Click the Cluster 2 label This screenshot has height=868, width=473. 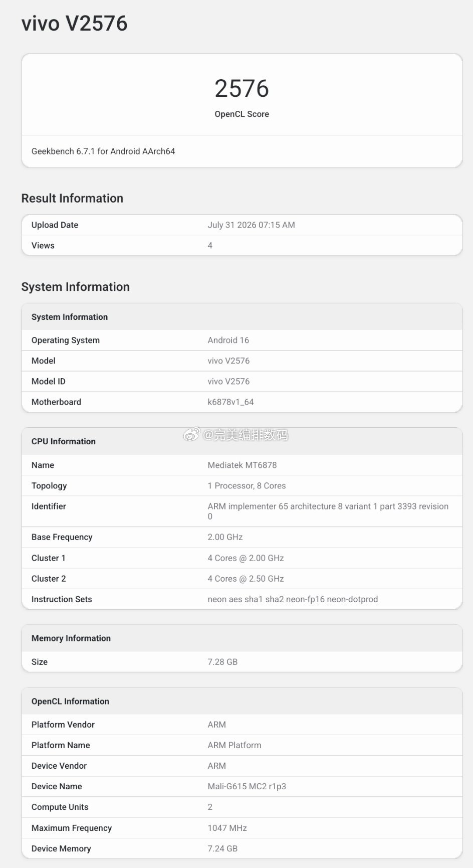tap(49, 579)
